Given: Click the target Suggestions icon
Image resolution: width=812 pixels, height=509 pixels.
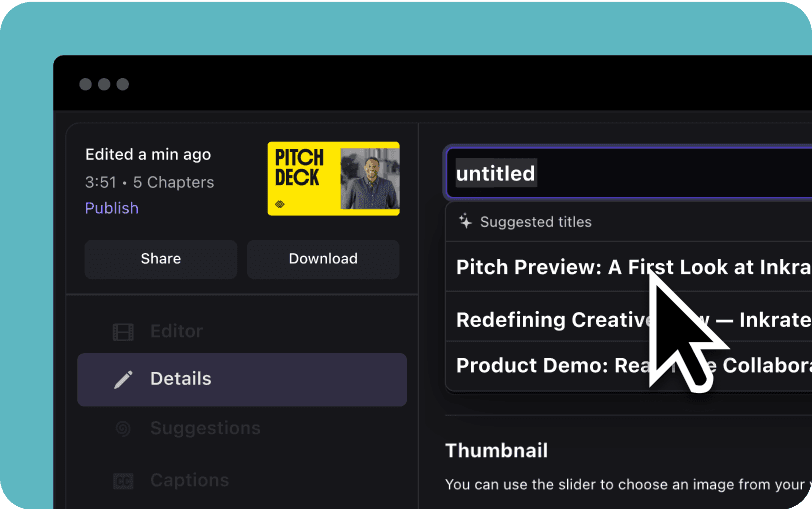Looking at the screenshot, I should pos(123,428).
